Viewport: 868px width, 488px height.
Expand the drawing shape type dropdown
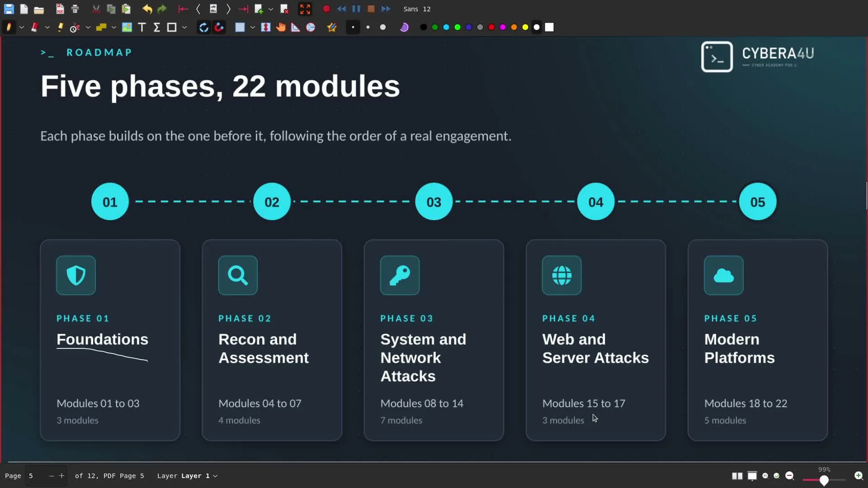tap(184, 28)
